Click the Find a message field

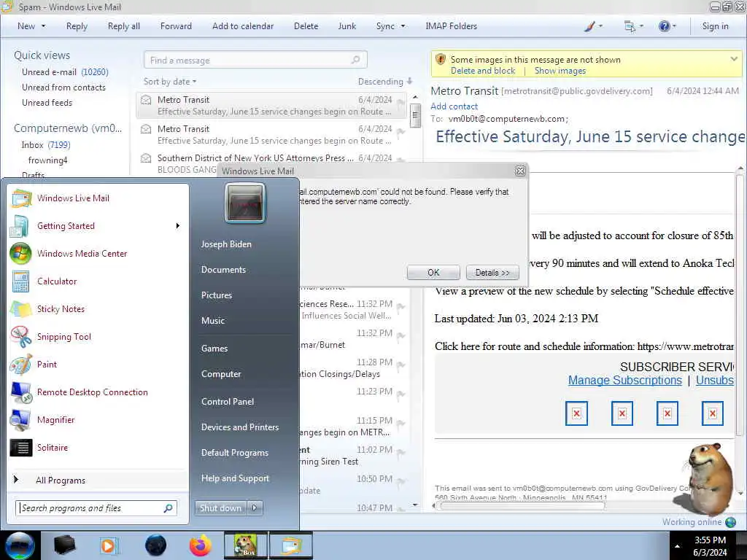click(255, 60)
